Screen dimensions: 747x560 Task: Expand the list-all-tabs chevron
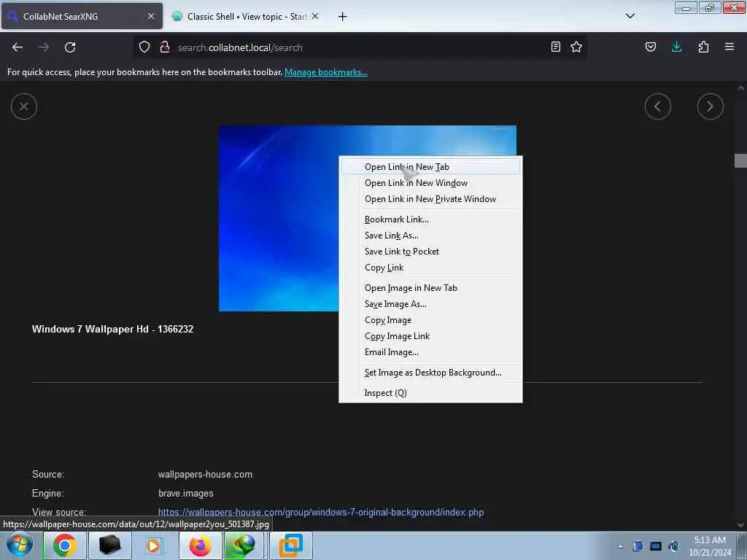pos(630,16)
